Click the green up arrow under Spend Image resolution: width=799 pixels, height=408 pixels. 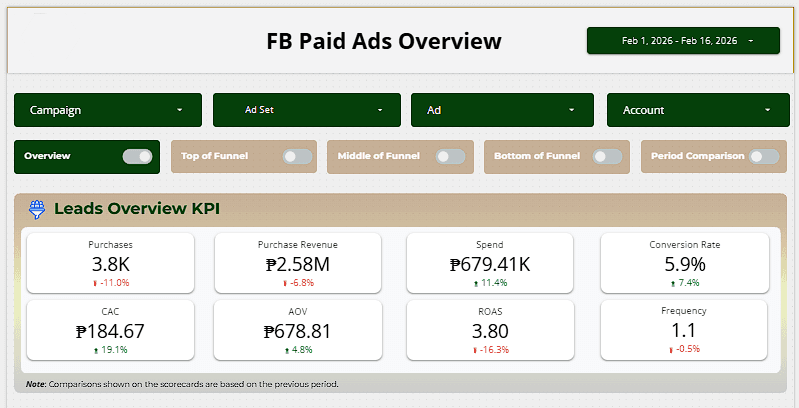pyautogui.click(x=476, y=283)
